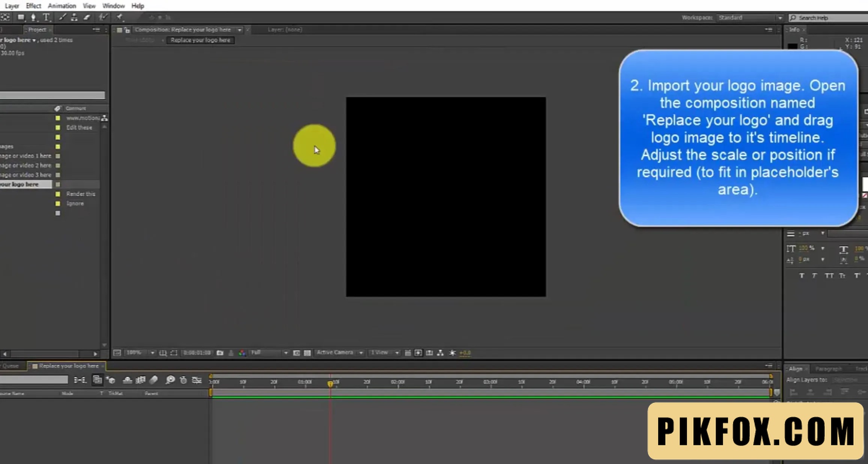868x464 pixels.
Task: Toggle Pixel Aspect Ratio Correction
Action: (x=408, y=353)
